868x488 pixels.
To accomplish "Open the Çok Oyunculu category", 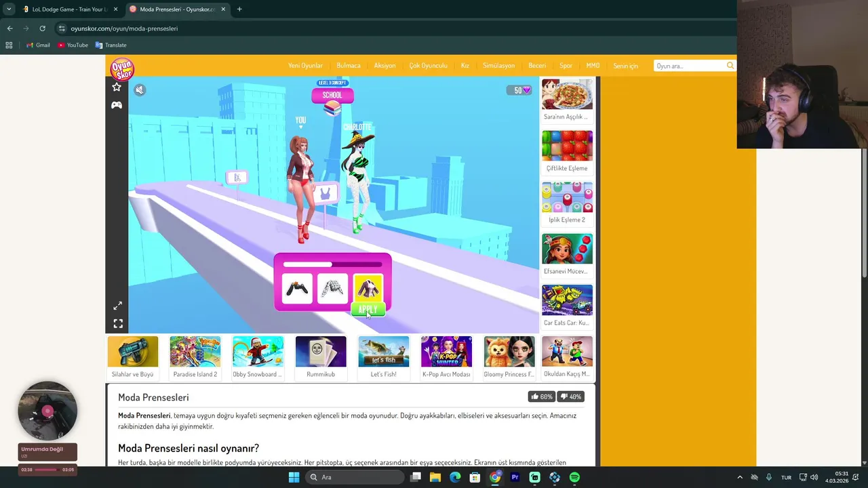I will click(428, 66).
